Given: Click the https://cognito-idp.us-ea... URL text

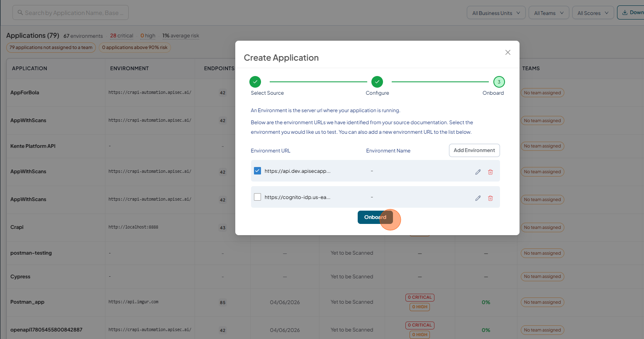Looking at the screenshot, I should 298,197.
